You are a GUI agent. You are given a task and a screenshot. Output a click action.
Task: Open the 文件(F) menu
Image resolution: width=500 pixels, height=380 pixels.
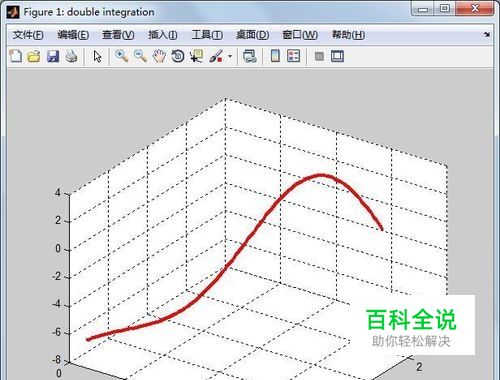(x=28, y=35)
